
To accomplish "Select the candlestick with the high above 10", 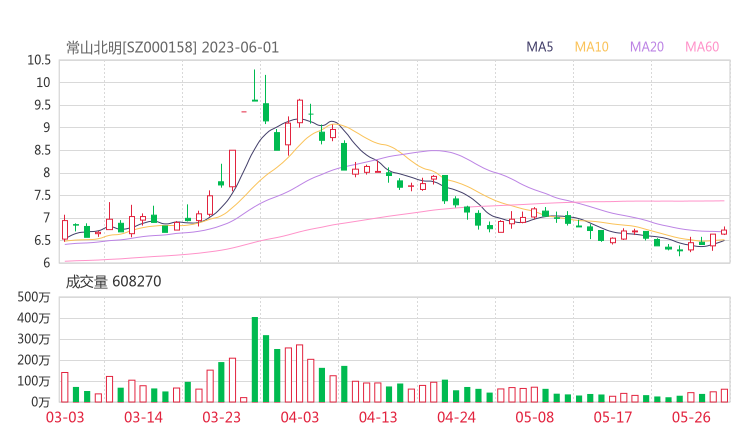I will (x=255, y=85).
